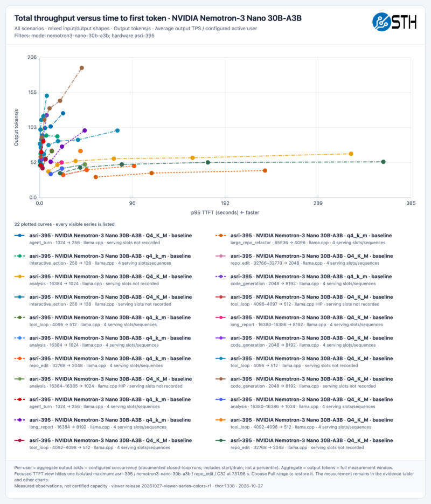Click footer line 'Measured observations, not certified capacity'
The image size is (431, 504).
click(61, 486)
